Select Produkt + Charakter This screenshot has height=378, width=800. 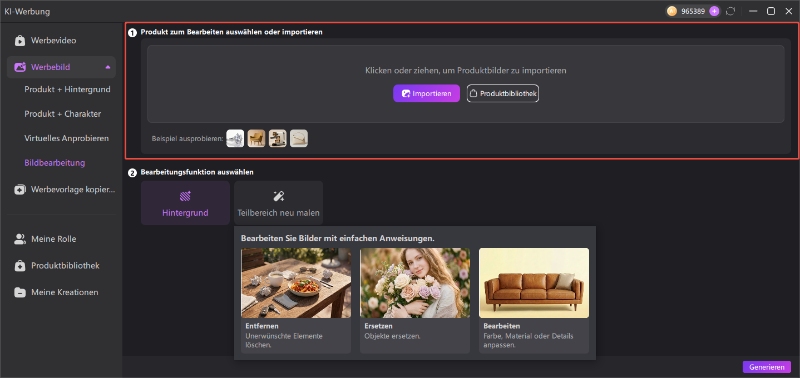click(x=63, y=114)
